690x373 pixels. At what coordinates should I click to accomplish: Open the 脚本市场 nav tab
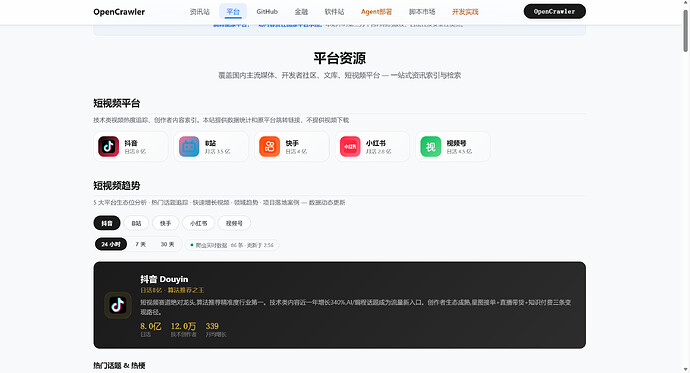click(422, 11)
